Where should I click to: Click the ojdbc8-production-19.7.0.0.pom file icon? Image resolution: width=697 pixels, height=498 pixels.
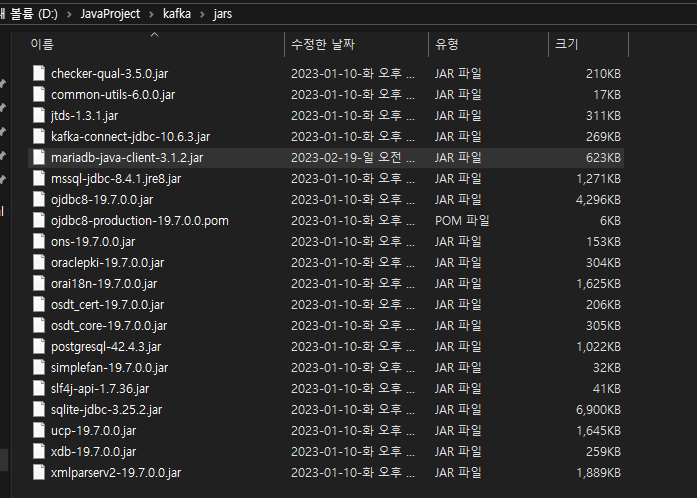(x=39, y=221)
